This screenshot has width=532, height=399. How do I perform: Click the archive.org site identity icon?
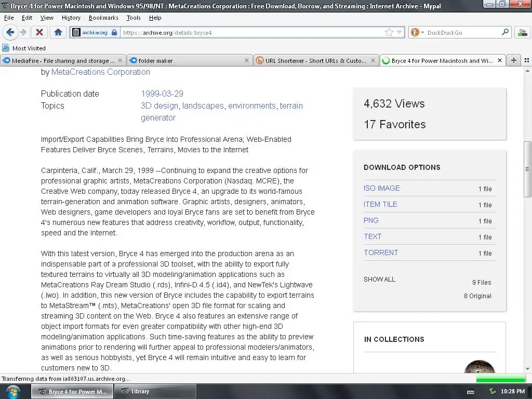pos(76,32)
